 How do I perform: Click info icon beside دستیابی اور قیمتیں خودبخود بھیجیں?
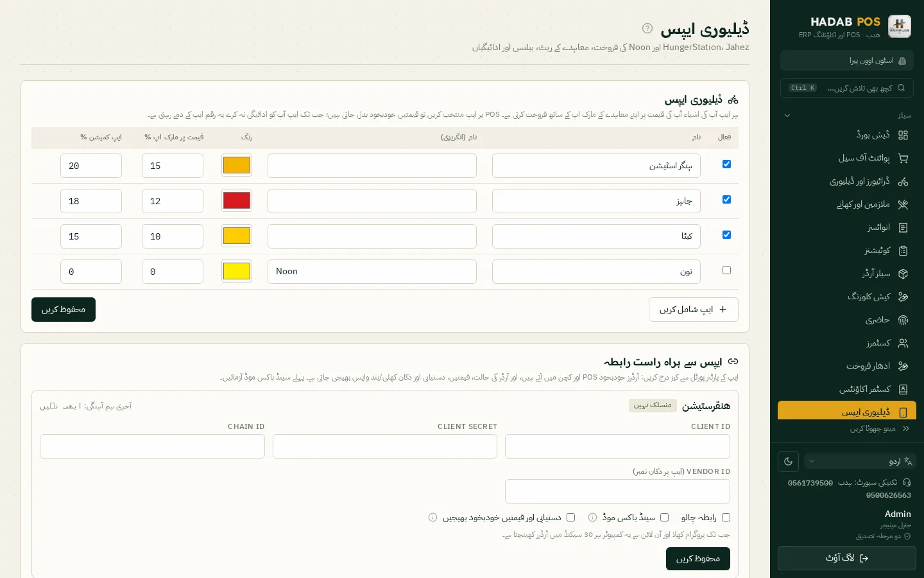click(x=432, y=517)
